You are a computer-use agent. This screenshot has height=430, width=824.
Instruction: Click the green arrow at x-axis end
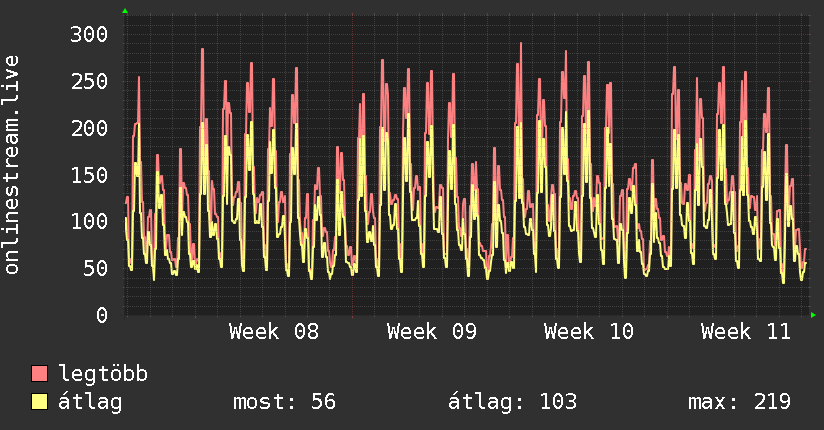813,315
